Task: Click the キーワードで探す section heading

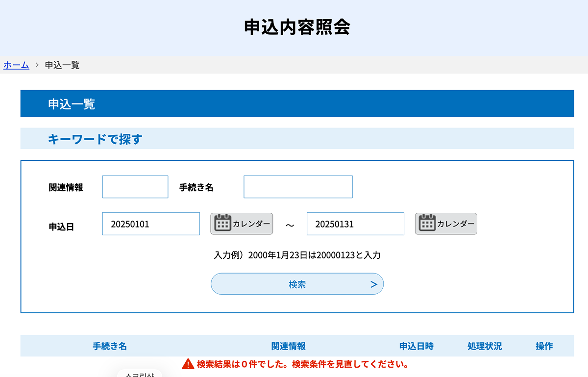Action: click(x=95, y=139)
